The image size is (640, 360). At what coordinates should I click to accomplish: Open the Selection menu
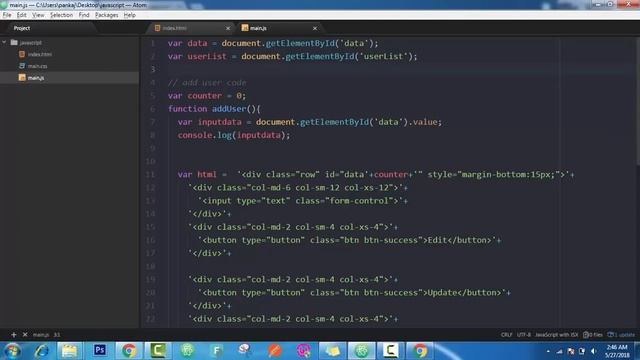[61, 15]
